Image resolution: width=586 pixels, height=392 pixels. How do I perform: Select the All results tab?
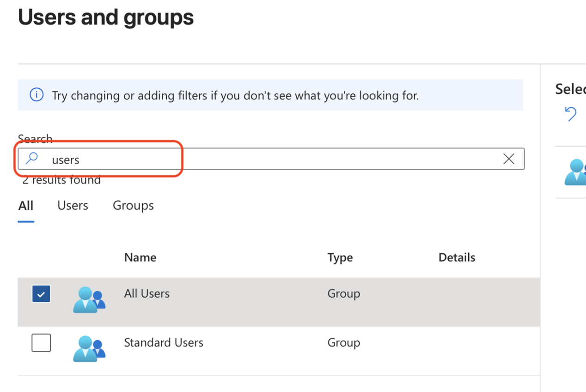pos(26,205)
